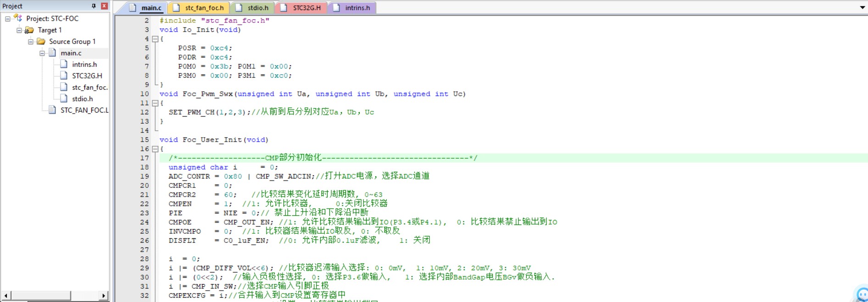The width and height of the screenshot is (868, 302).
Task: Open the editor tab list dropdown arrow
Action: click(x=862, y=7)
